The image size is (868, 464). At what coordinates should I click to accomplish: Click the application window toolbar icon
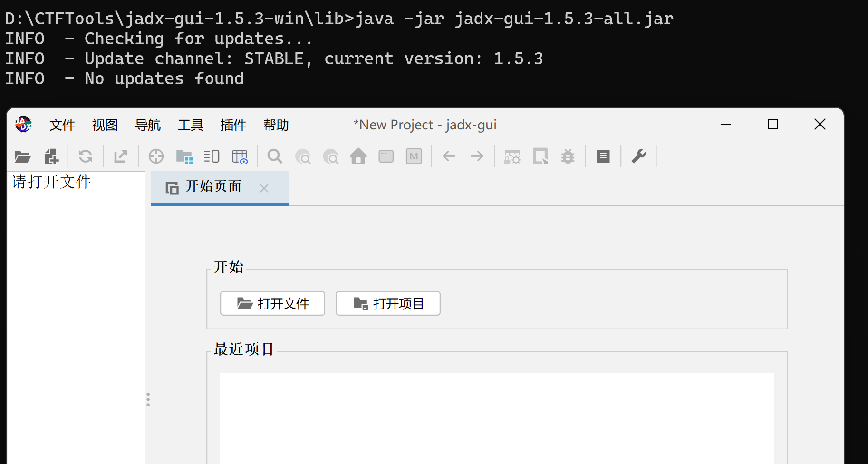coord(386,156)
